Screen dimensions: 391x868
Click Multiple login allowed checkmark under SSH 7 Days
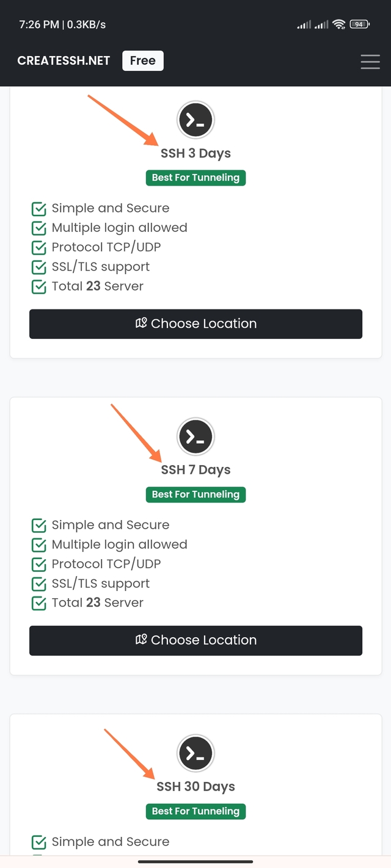38,544
